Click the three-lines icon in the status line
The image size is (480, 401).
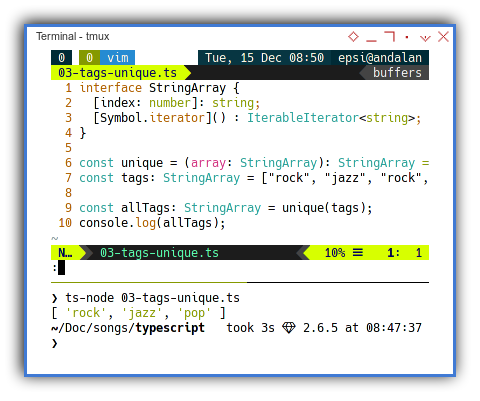tap(358, 252)
